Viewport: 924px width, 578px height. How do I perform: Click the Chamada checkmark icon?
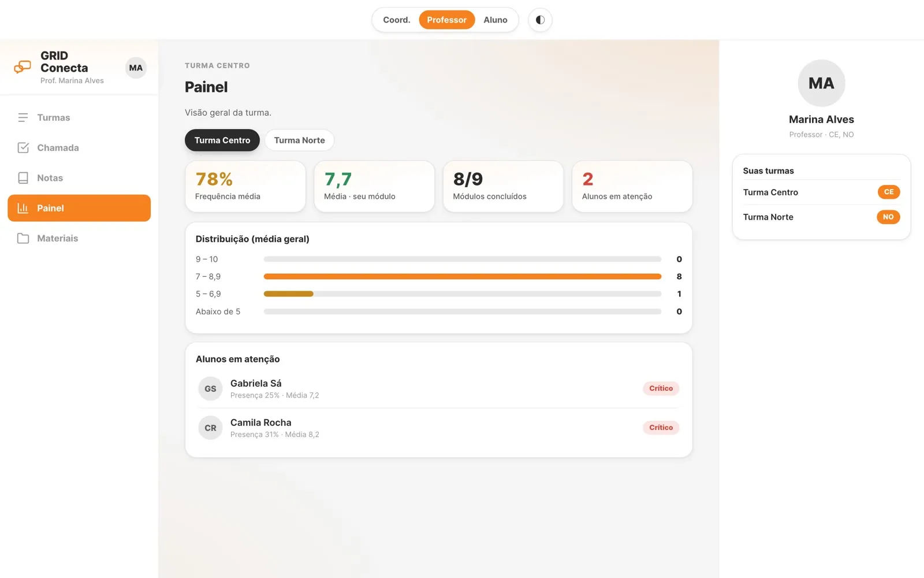[23, 147]
